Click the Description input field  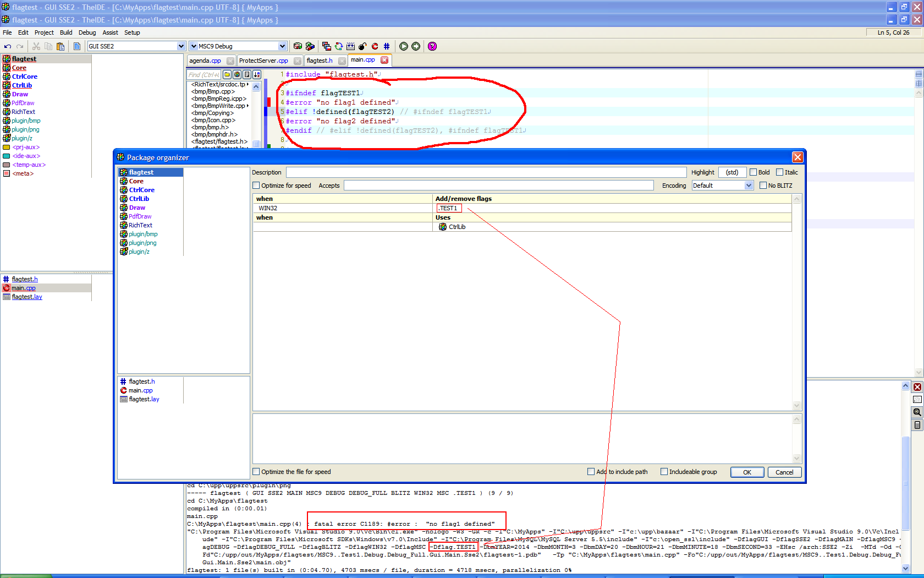(486, 172)
